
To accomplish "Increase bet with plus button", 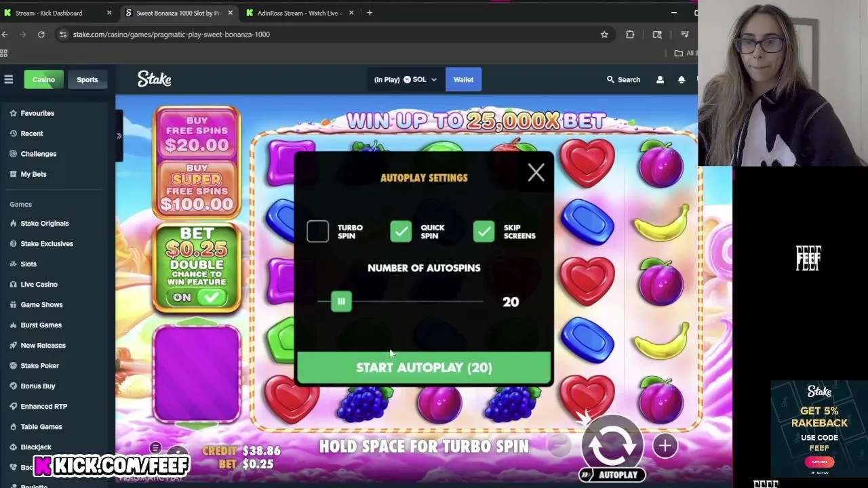I will pyautogui.click(x=665, y=445).
